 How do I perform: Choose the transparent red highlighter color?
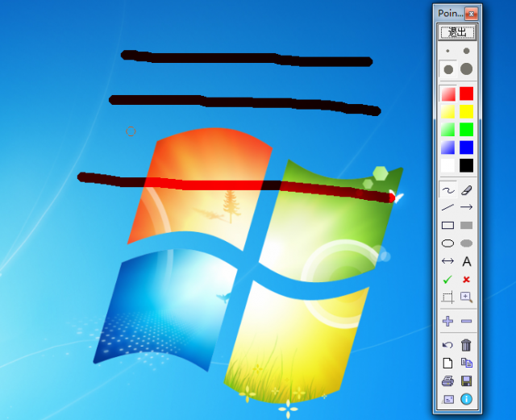pos(448,94)
